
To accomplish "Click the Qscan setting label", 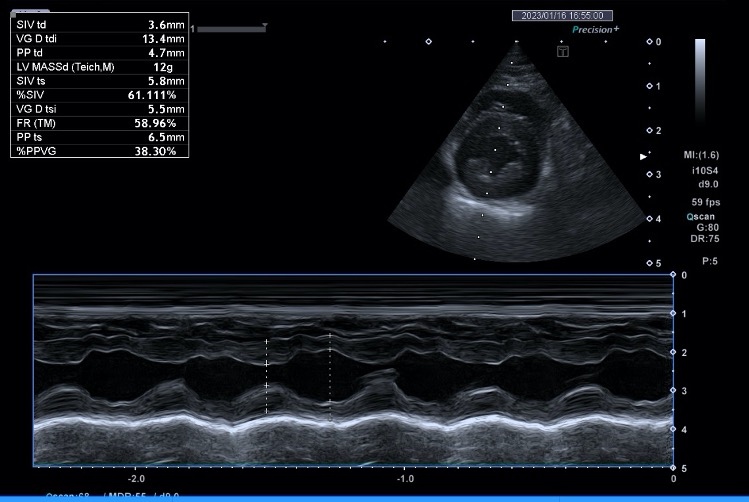I will point(700,216).
